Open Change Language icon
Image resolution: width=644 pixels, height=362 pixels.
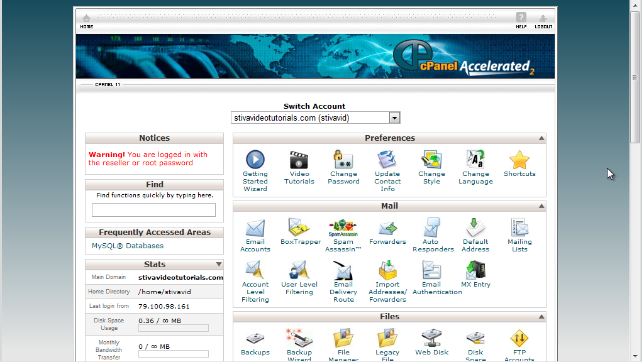[475, 159]
